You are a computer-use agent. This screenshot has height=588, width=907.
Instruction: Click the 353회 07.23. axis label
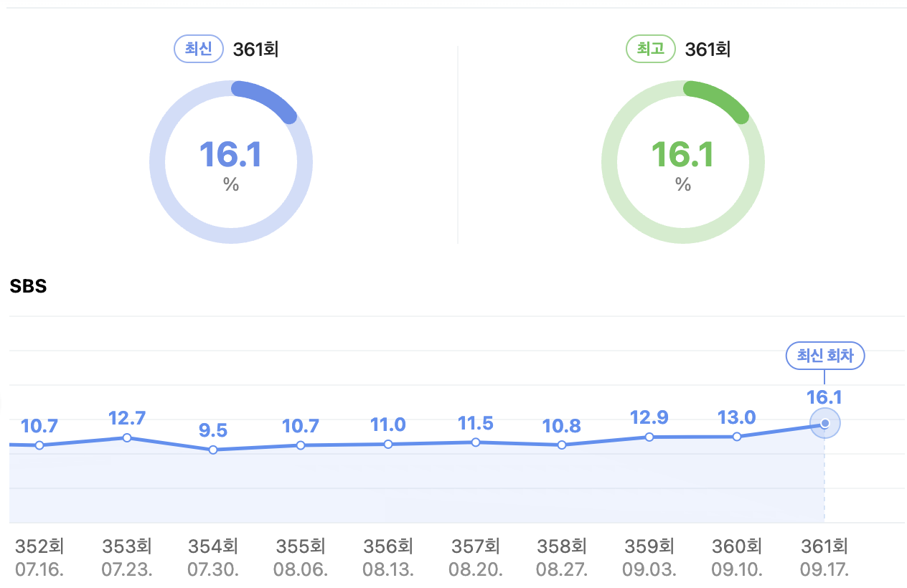coord(127,558)
